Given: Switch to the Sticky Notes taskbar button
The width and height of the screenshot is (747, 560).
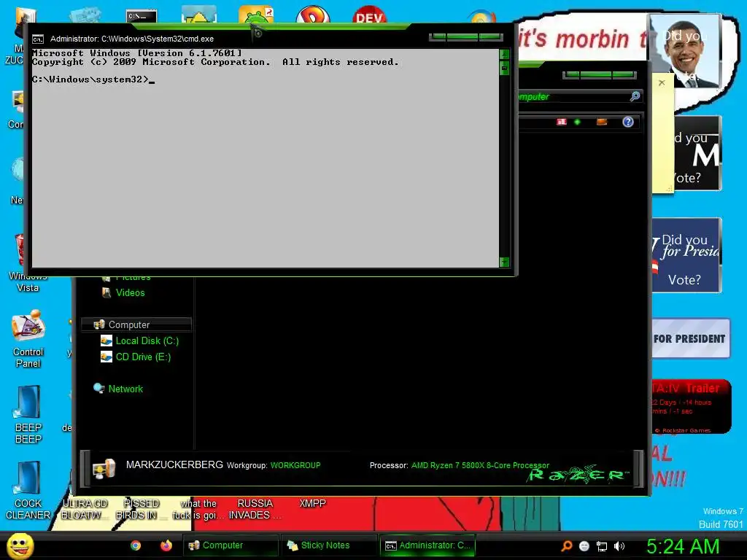Looking at the screenshot, I should (x=329, y=545).
